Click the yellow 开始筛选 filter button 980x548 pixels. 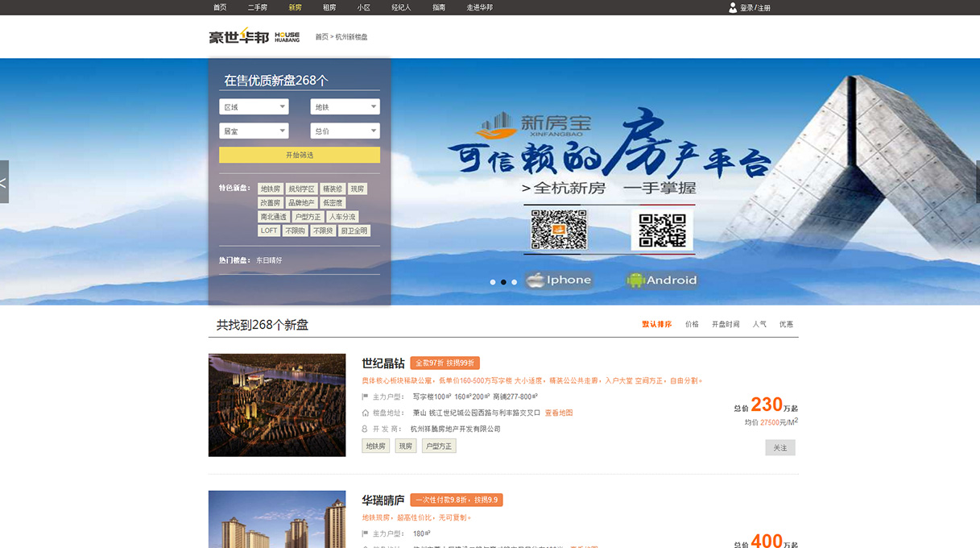coord(300,155)
